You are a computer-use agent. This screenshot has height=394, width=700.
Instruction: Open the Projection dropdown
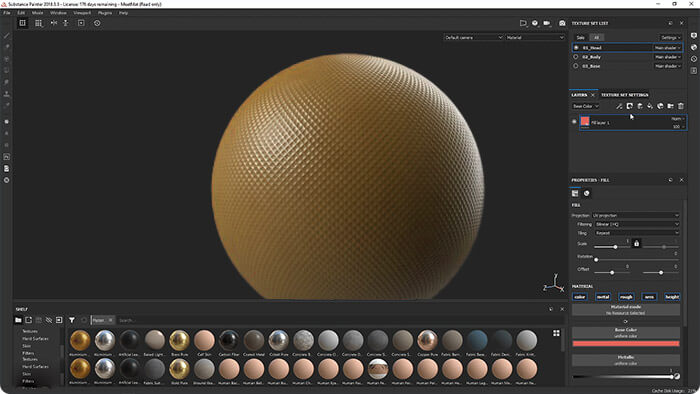(636, 216)
